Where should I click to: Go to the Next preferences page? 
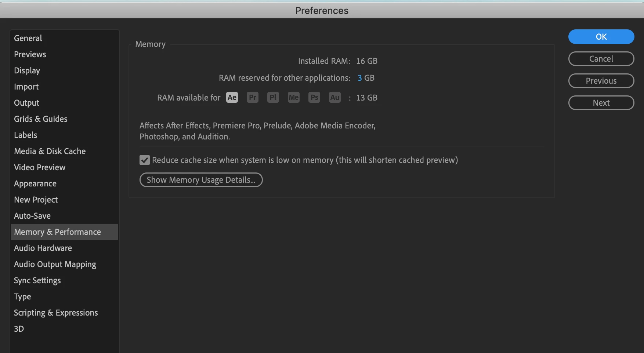pyautogui.click(x=601, y=103)
